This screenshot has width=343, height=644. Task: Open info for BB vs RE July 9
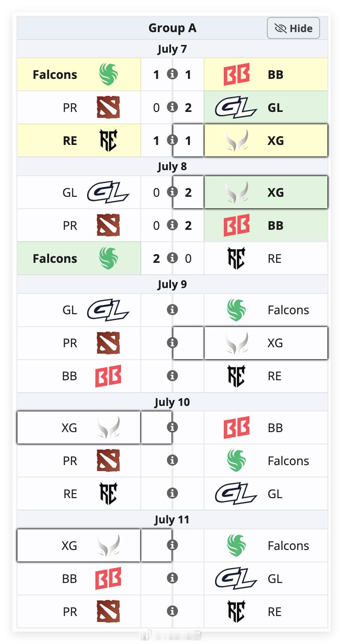(x=172, y=376)
